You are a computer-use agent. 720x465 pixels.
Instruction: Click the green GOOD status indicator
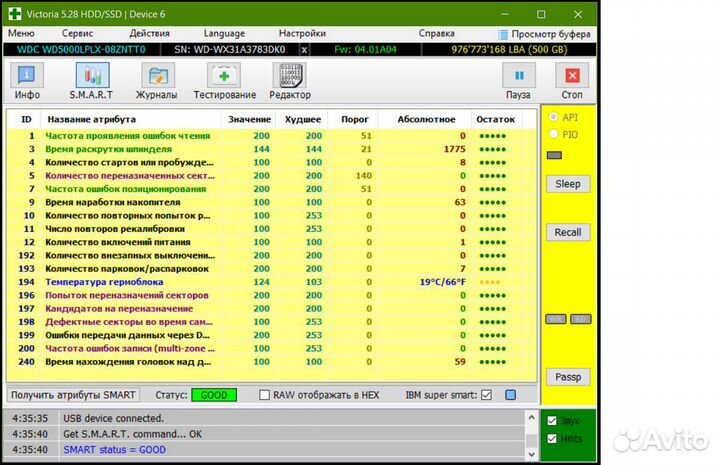pyautogui.click(x=214, y=395)
